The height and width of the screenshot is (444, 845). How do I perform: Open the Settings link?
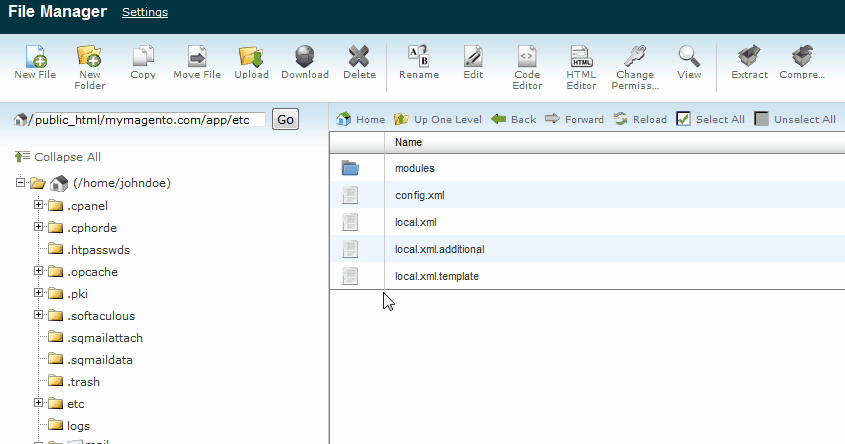[145, 12]
